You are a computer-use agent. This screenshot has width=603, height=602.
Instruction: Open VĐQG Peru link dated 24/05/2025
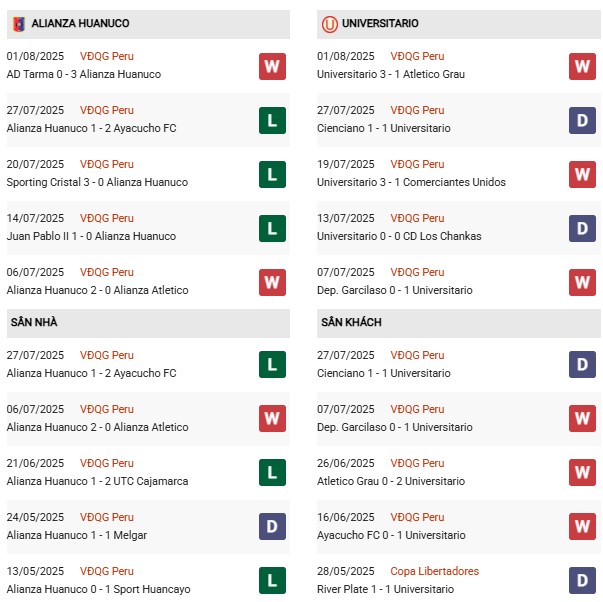tap(107, 517)
